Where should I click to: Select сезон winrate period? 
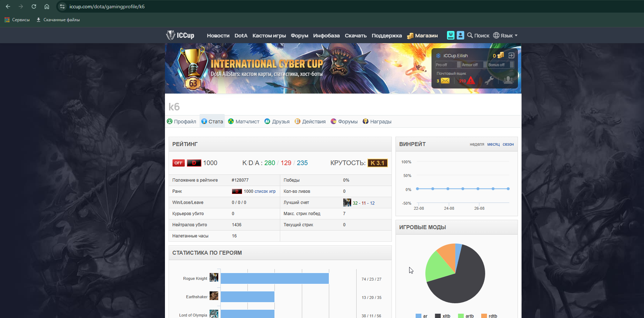pyautogui.click(x=508, y=144)
